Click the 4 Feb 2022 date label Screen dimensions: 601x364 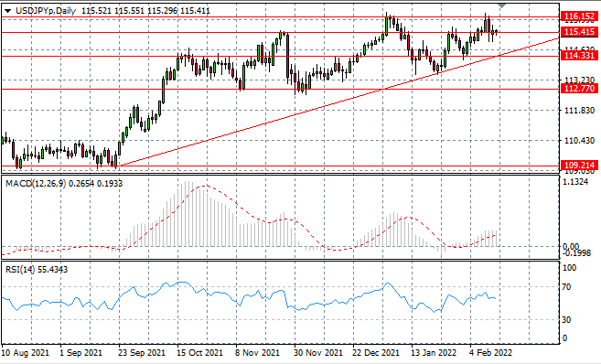491,352
